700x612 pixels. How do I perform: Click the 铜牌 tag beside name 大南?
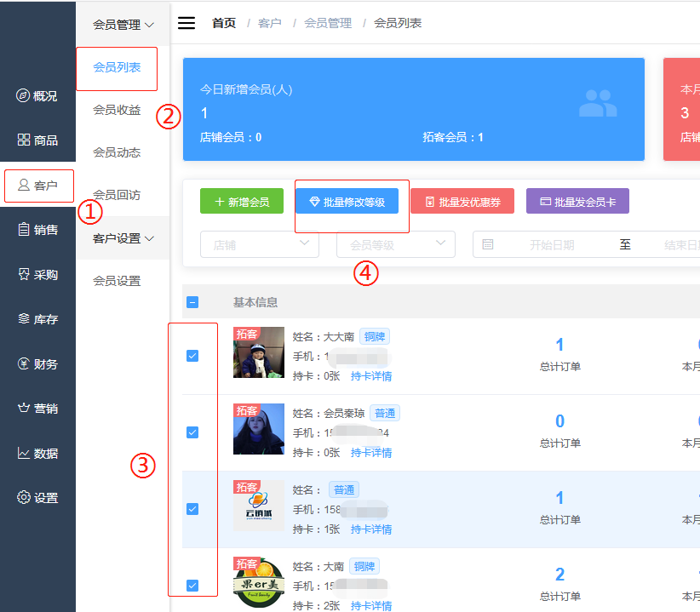point(364,567)
